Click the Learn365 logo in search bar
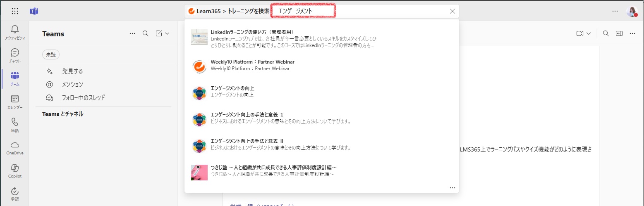This screenshot has width=644, height=206. point(192,11)
